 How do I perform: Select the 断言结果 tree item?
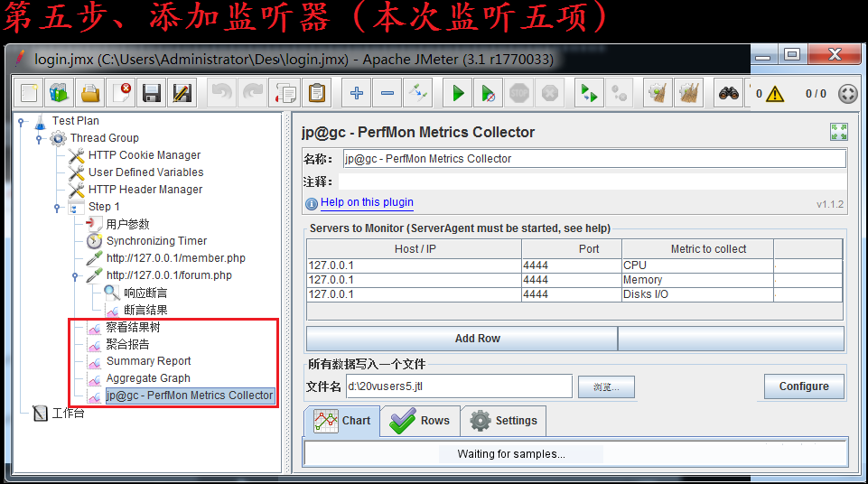145,310
